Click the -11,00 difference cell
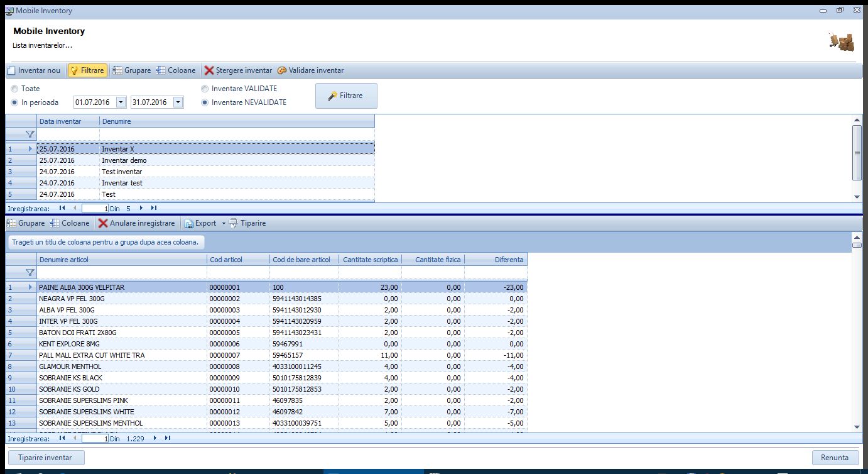Viewport: 868px width, 474px height. coord(496,355)
